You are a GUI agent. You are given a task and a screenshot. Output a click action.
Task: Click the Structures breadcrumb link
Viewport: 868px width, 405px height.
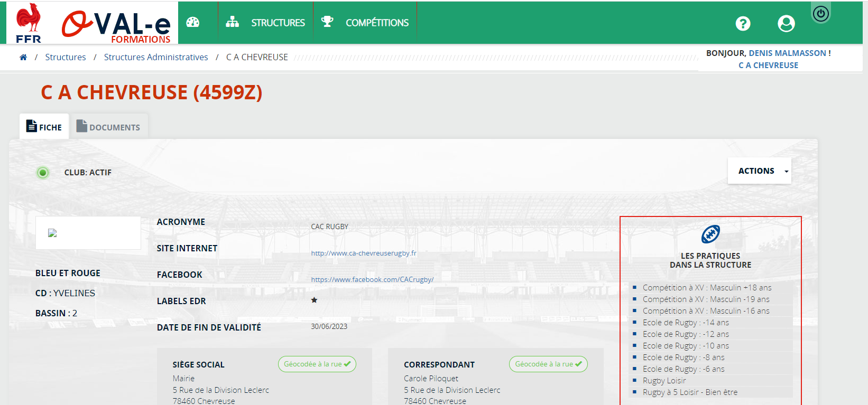66,57
